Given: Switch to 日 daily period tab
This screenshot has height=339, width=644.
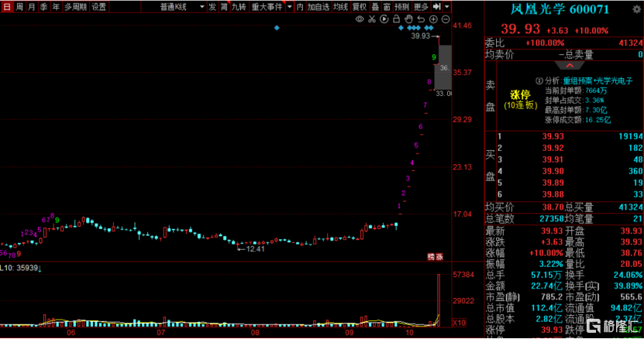Looking at the screenshot, I should click(7, 6).
